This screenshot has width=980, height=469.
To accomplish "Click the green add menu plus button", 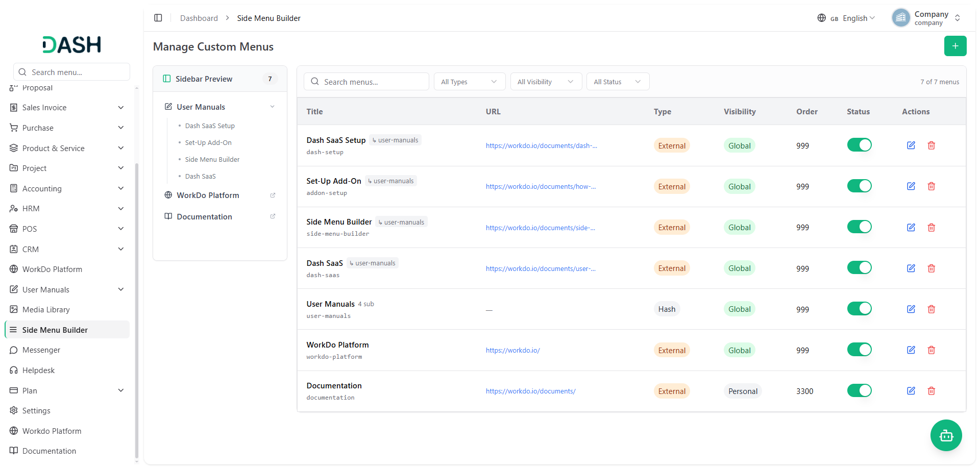I will point(955,46).
